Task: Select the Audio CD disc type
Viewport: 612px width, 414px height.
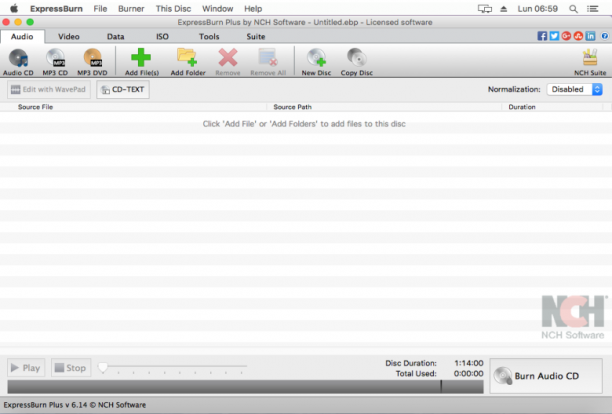Action: [18, 62]
